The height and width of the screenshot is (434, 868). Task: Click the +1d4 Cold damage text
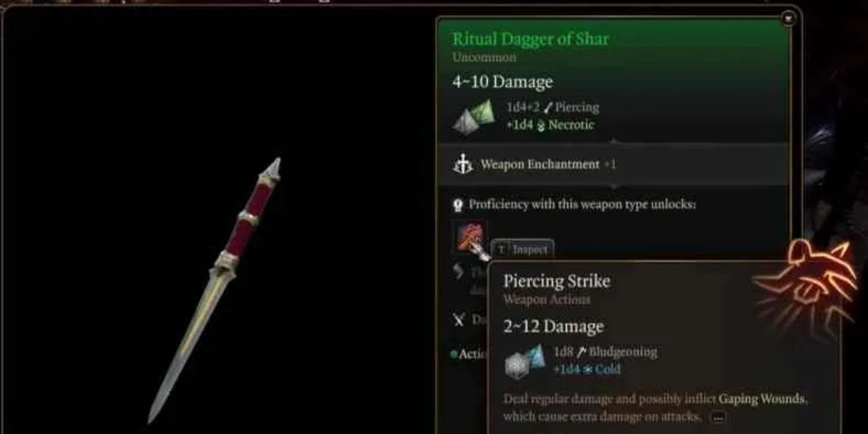587,369
